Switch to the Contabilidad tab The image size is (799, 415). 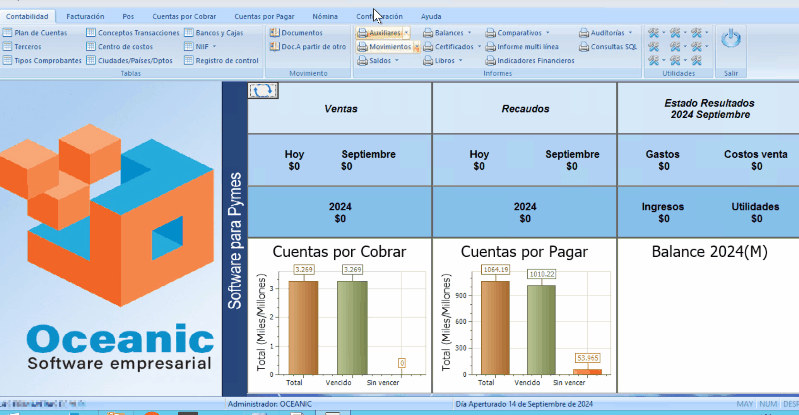(x=28, y=16)
